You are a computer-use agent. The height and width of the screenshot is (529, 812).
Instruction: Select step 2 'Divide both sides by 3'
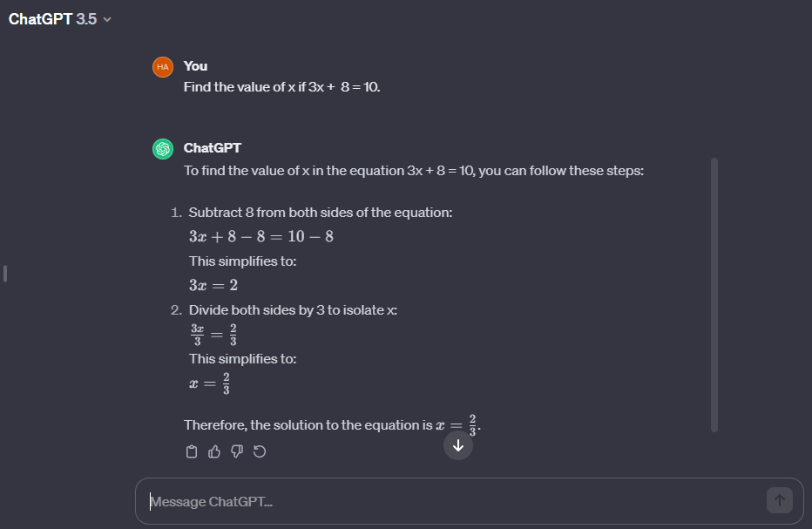tap(293, 310)
